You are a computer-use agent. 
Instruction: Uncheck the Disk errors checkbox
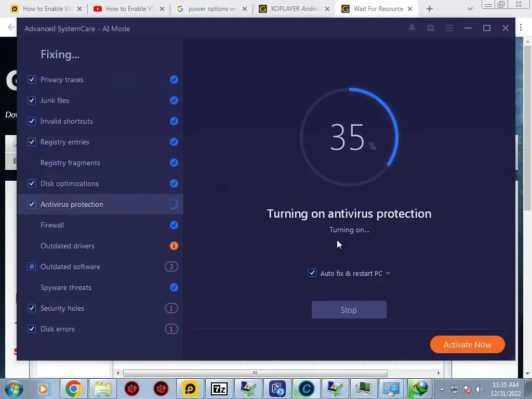32,329
